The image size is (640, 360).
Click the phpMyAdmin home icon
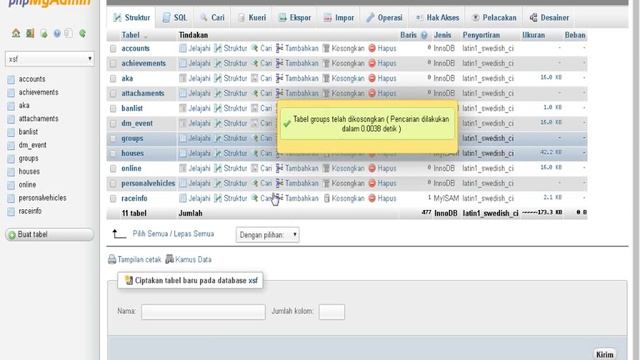click(x=16, y=33)
